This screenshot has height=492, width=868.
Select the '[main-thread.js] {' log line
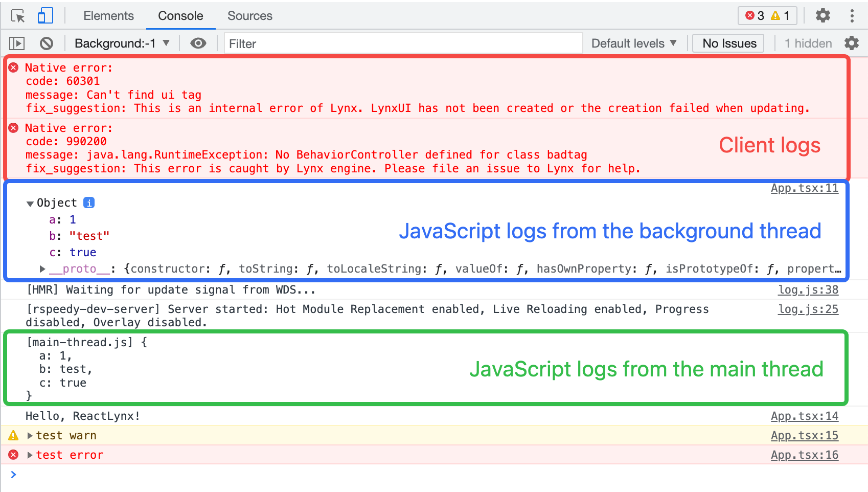[87, 342]
